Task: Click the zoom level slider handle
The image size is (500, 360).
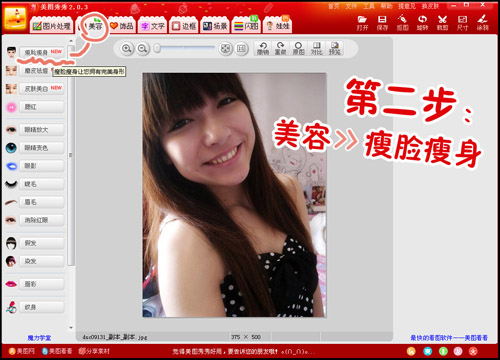Action: [x=157, y=49]
